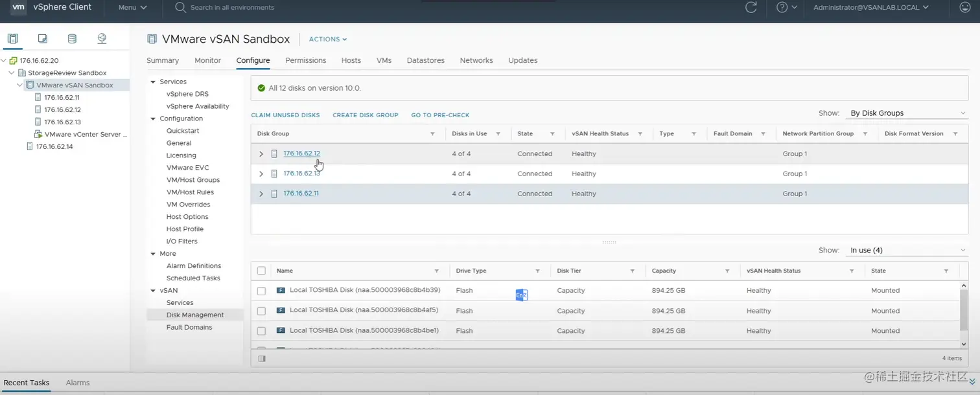Open Fault Domains in vSAN sidebar
980x395 pixels.
click(189, 328)
